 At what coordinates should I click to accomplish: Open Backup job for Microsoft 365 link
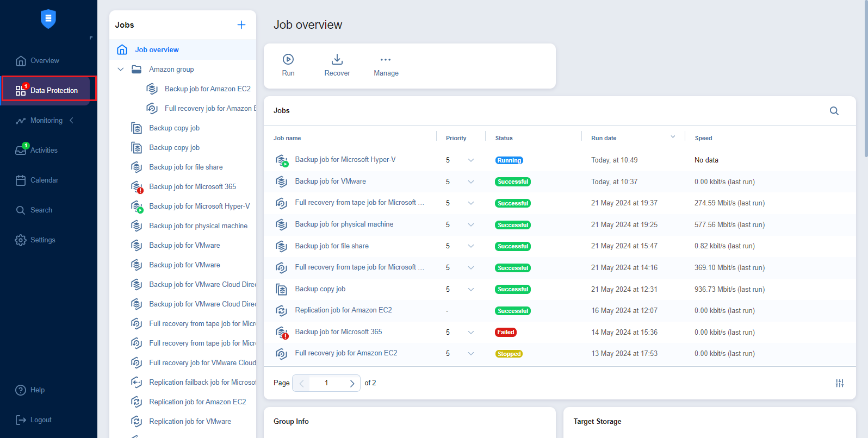tap(338, 332)
